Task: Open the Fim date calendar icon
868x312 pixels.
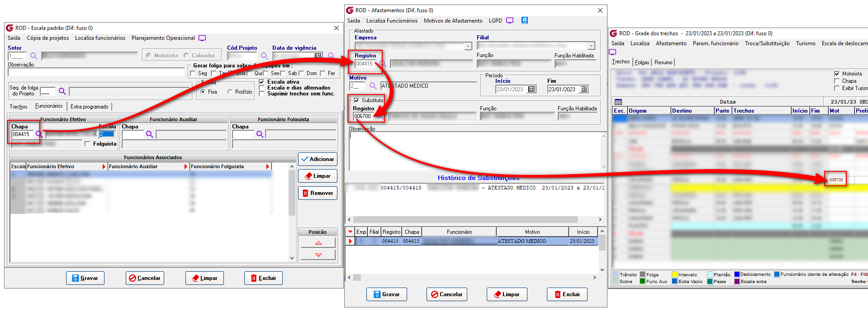Action: [583, 90]
